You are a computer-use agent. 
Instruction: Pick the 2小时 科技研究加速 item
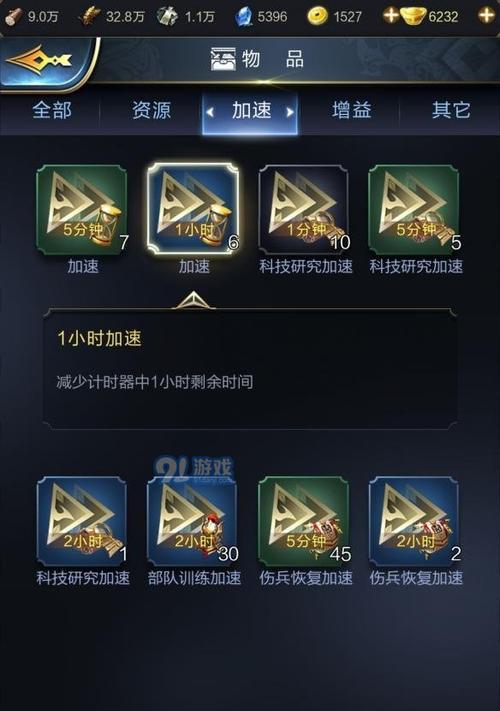pos(82,521)
